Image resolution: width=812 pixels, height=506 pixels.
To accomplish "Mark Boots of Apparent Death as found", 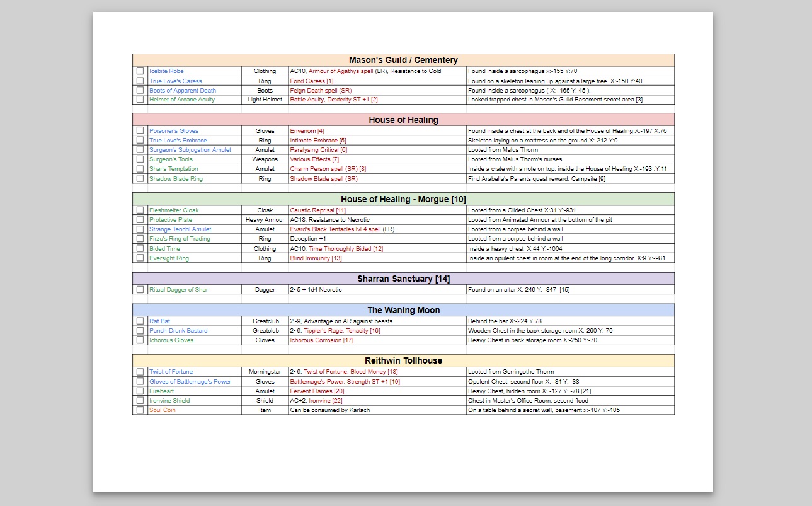I will pyautogui.click(x=140, y=90).
